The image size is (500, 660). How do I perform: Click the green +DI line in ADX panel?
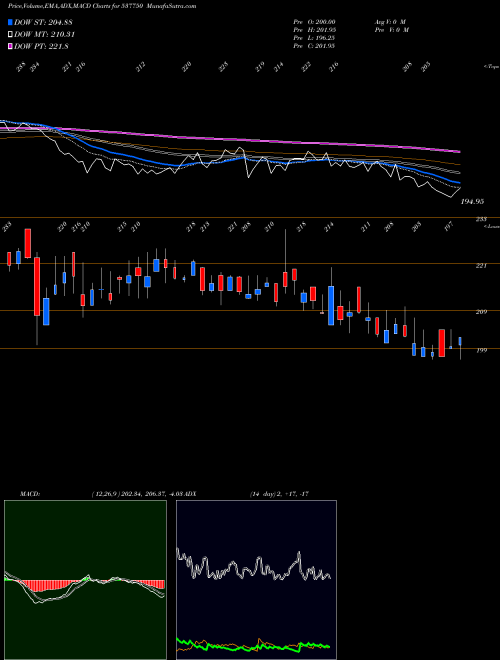pyautogui.click(x=253, y=646)
